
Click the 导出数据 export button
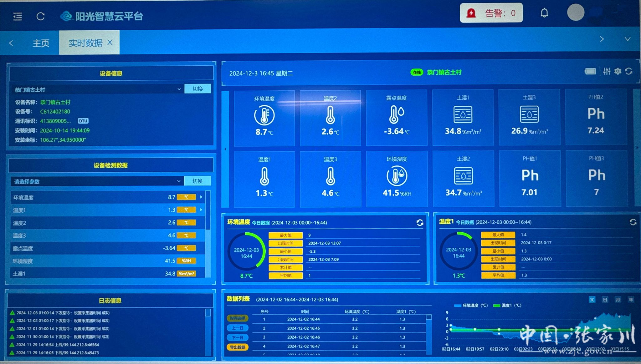click(x=238, y=347)
